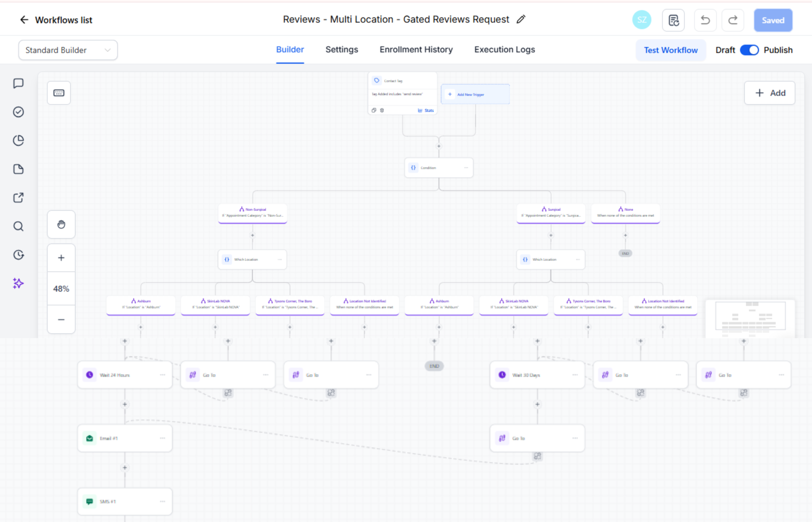Select the hand pan tool

[61, 225]
